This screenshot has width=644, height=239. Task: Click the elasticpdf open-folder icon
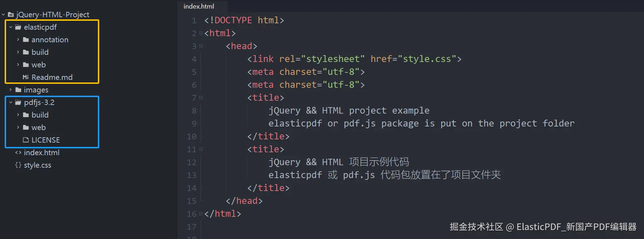18,27
